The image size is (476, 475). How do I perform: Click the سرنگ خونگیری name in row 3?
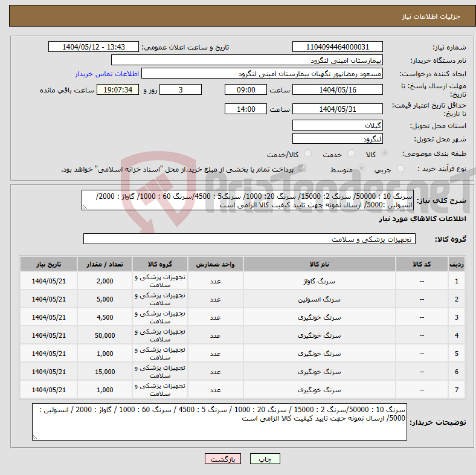click(x=319, y=317)
